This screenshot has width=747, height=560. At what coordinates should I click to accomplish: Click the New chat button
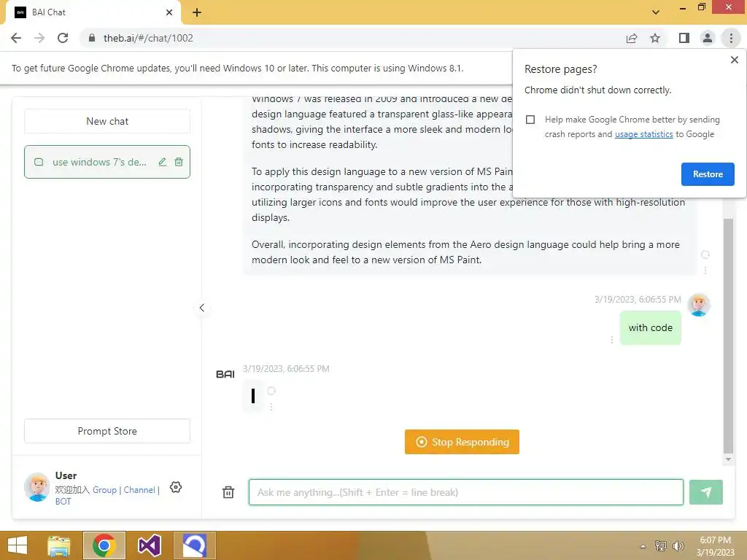[x=107, y=122]
